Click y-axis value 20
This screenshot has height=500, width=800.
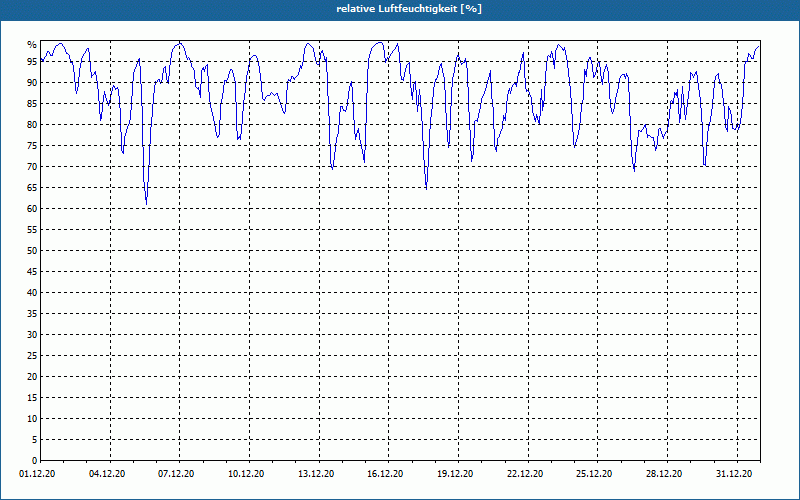point(32,377)
